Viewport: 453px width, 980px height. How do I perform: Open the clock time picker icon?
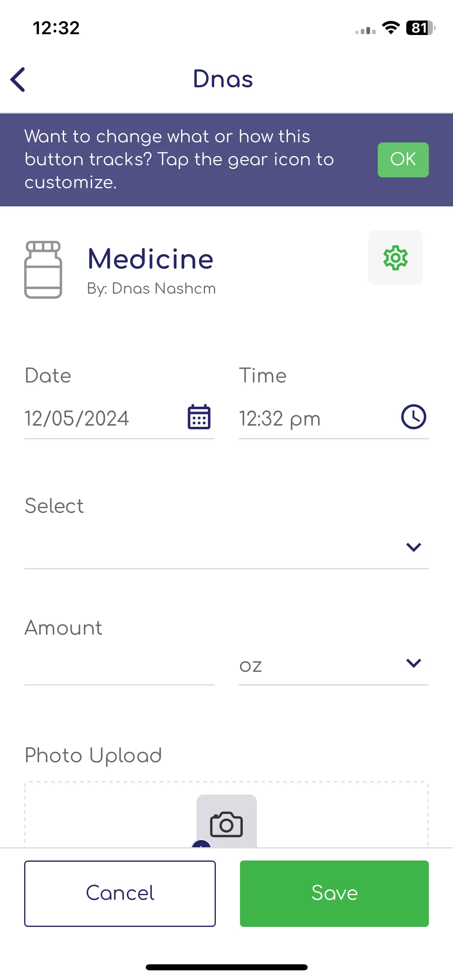414,417
